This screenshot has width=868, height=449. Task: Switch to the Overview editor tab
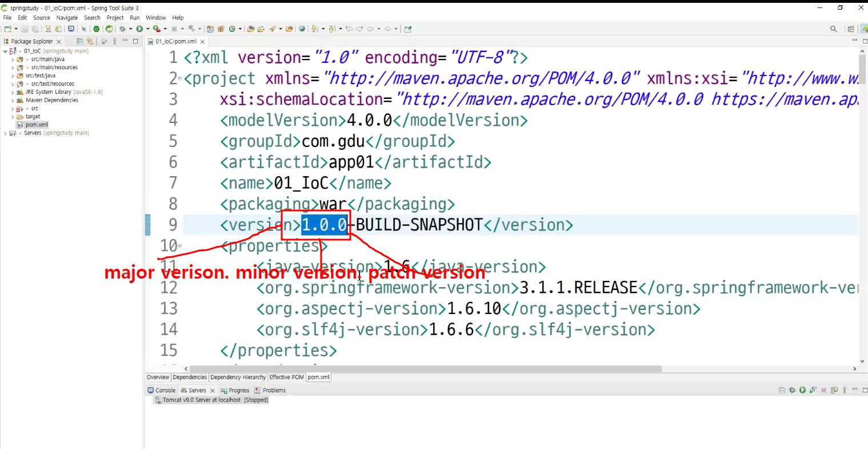point(158,378)
